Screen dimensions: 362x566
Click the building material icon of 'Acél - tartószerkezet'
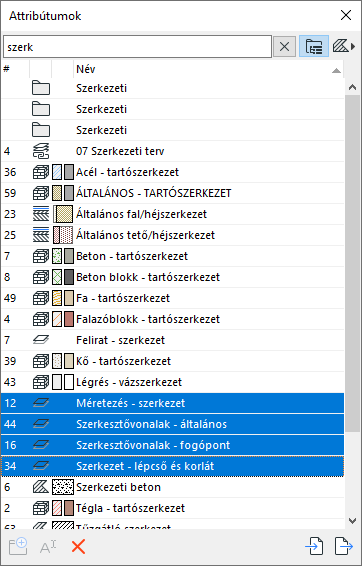40,172
